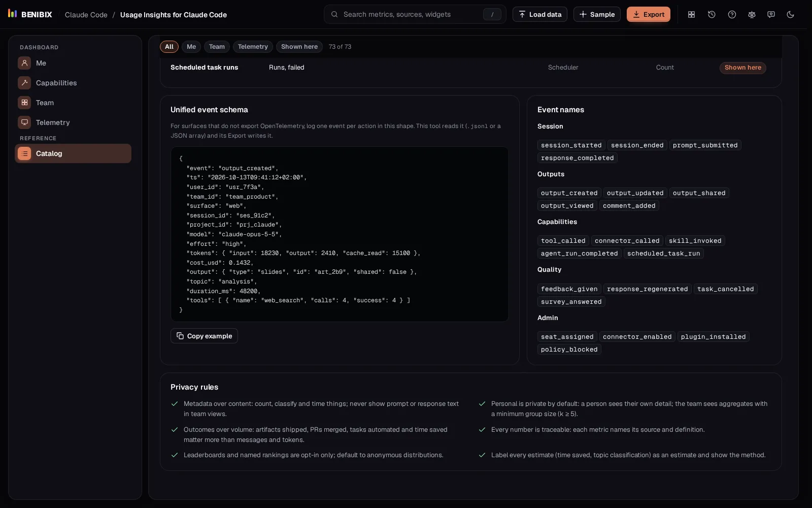Viewport: 812px width, 508px height.
Task: Click the session_ended event tag
Action: click(637, 145)
